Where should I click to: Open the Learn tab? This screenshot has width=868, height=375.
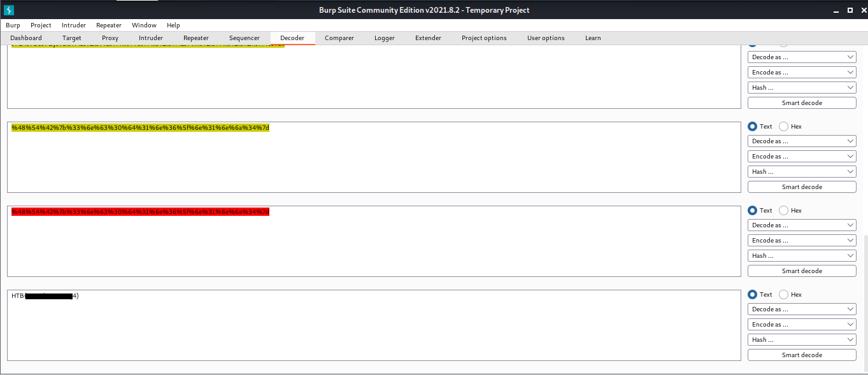(593, 38)
